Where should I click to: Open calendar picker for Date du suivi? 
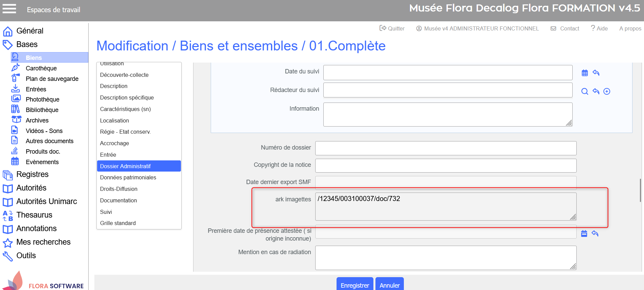pyautogui.click(x=585, y=73)
